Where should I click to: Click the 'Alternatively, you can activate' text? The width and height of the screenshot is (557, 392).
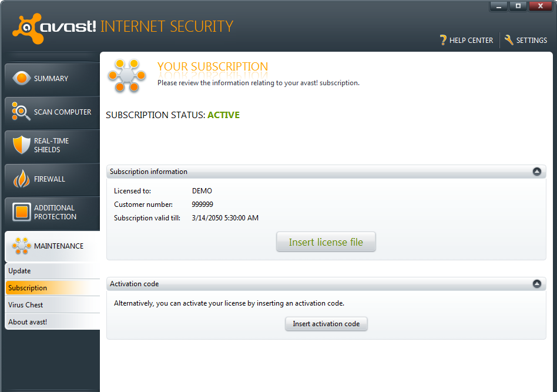229,303
